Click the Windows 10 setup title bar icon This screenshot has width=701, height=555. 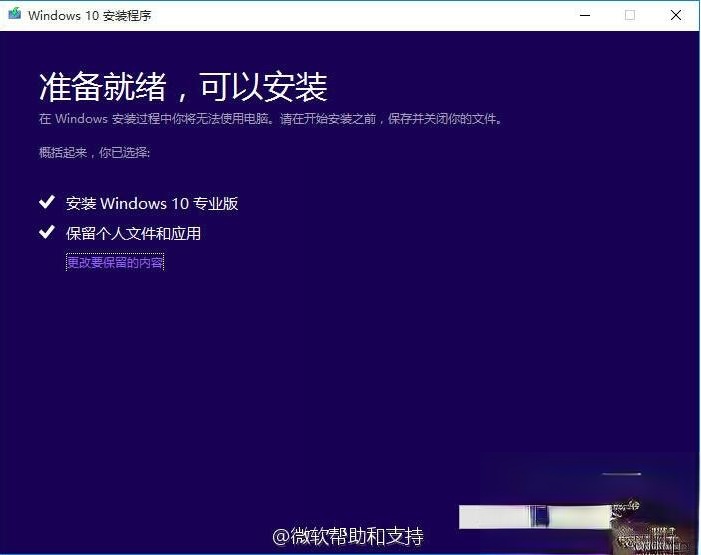point(15,14)
